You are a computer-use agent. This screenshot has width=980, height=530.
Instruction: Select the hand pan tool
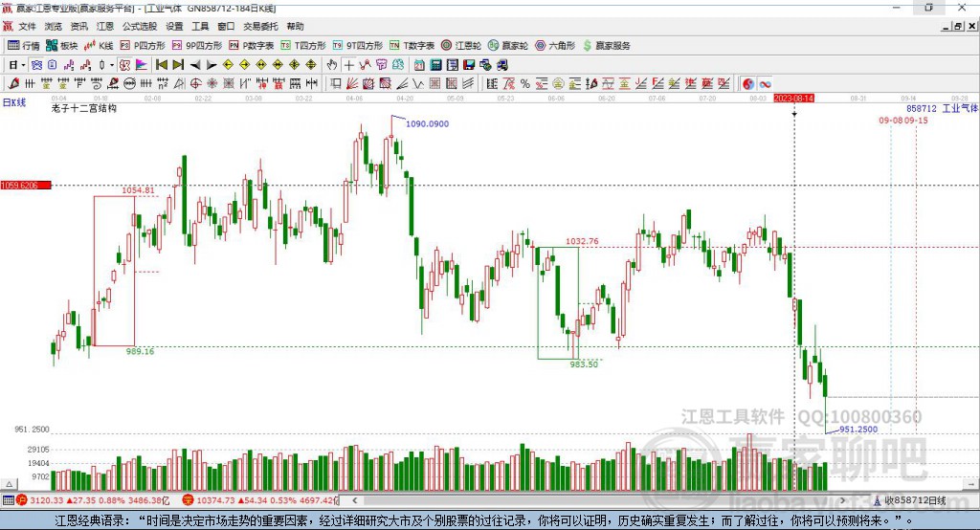click(332, 65)
